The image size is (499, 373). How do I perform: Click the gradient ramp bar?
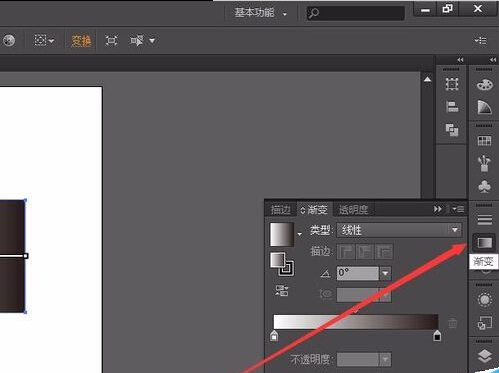[x=356, y=322]
